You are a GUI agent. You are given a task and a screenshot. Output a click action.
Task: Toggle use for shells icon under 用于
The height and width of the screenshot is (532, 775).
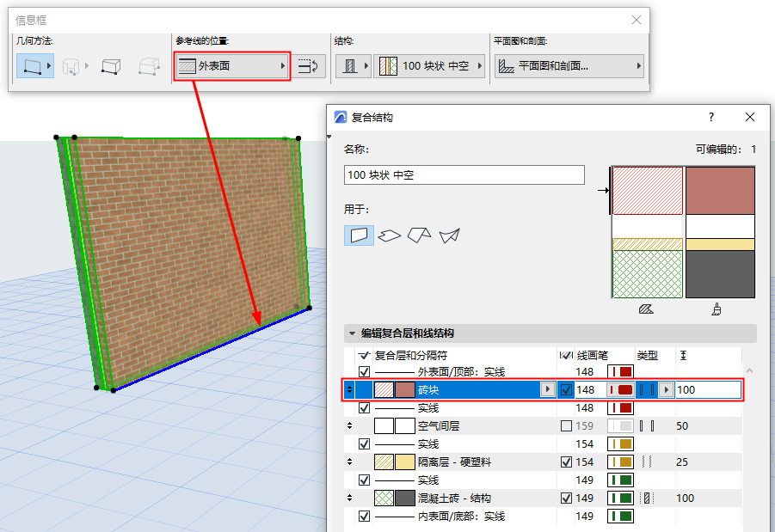click(450, 235)
